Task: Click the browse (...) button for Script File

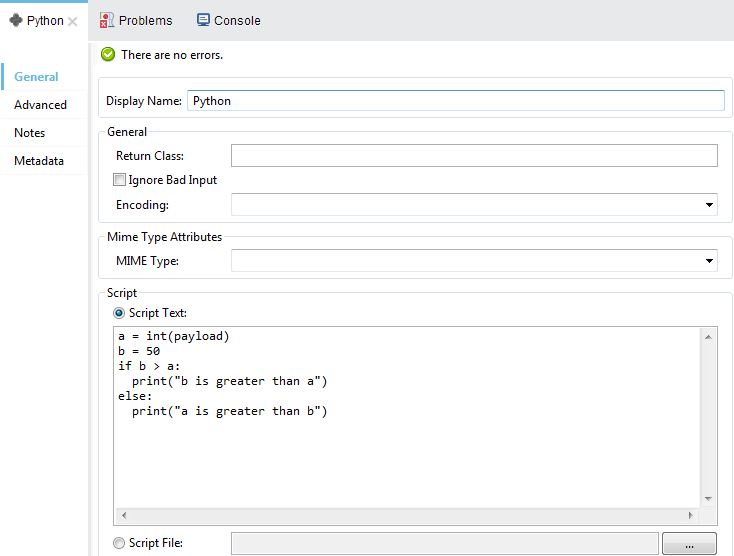Action: click(x=689, y=543)
